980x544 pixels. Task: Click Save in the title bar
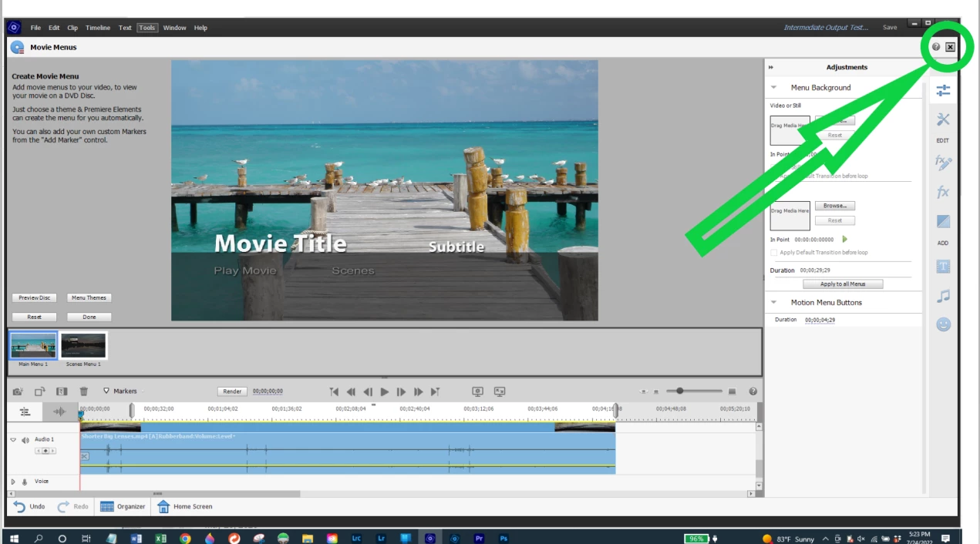point(890,28)
